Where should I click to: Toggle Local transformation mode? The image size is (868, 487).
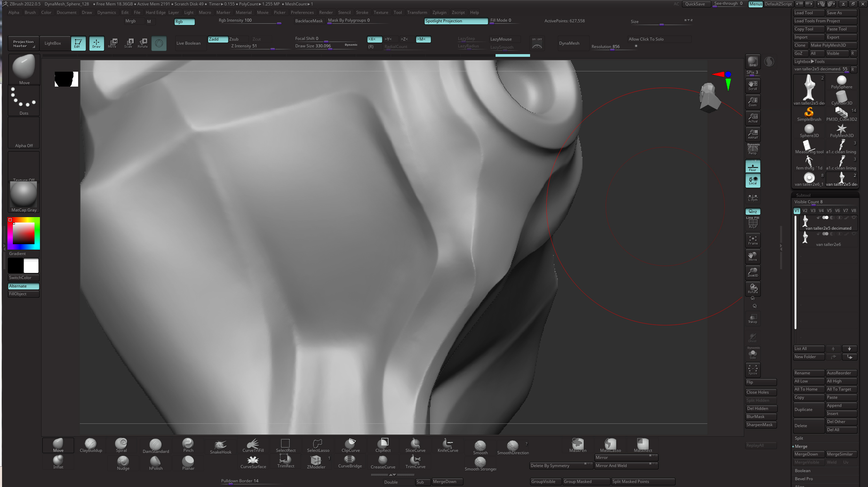pyautogui.click(x=753, y=180)
